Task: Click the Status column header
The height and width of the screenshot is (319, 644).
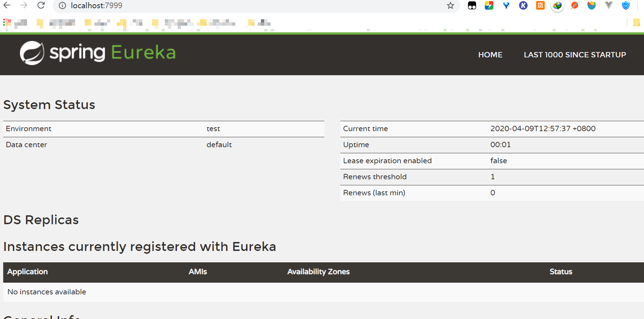Action: pos(561,272)
